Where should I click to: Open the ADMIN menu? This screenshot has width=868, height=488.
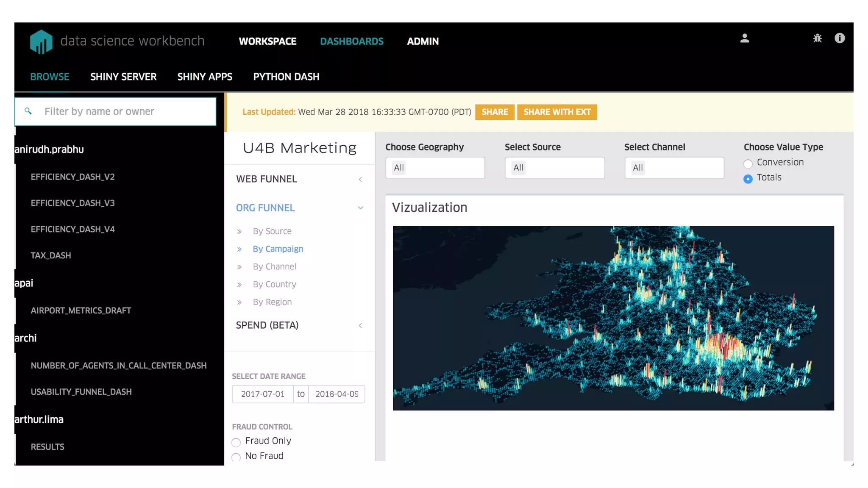coord(423,42)
